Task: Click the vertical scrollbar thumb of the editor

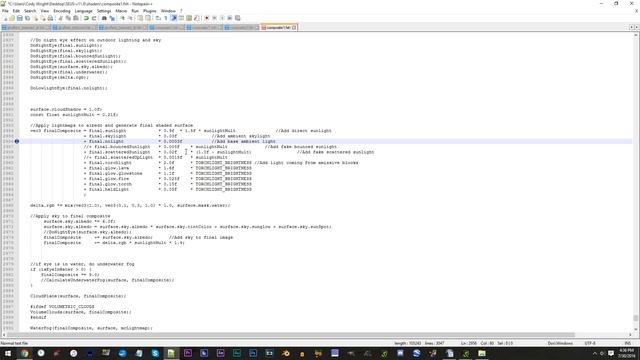Action: 636,318
